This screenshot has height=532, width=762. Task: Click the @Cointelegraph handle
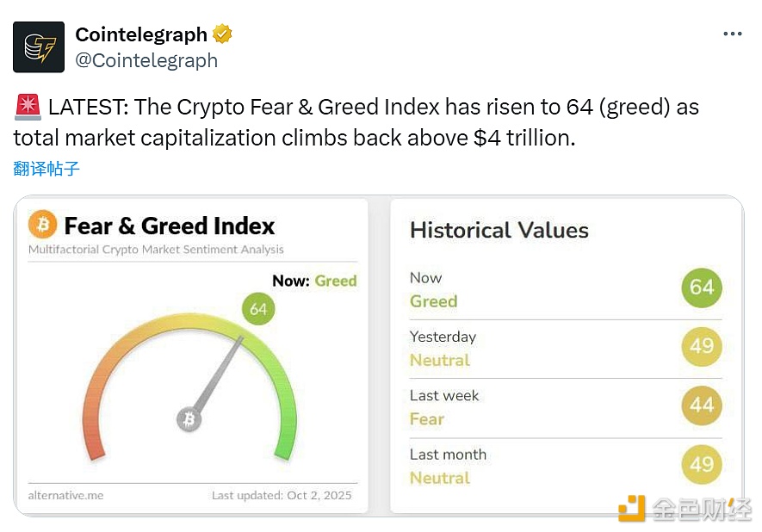pyautogui.click(x=146, y=60)
